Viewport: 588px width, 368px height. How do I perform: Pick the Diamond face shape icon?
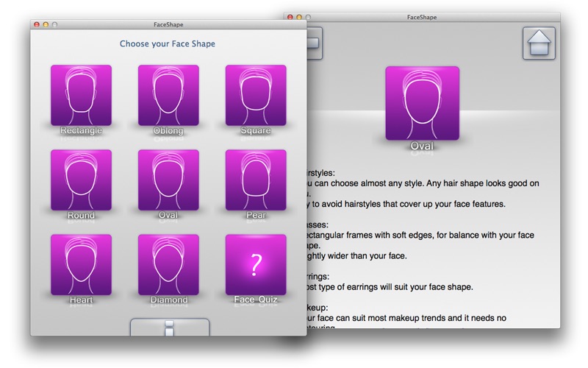tap(168, 265)
